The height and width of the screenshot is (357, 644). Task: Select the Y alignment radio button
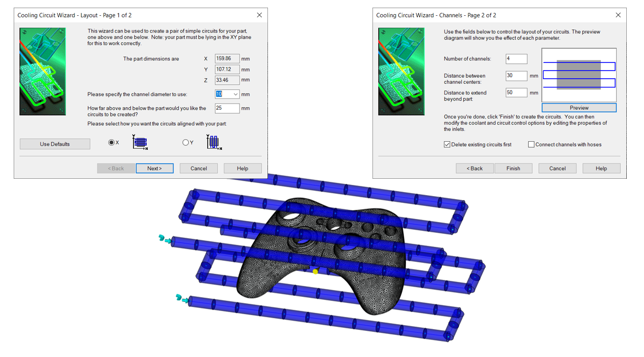pyautogui.click(x=186, y=143)
